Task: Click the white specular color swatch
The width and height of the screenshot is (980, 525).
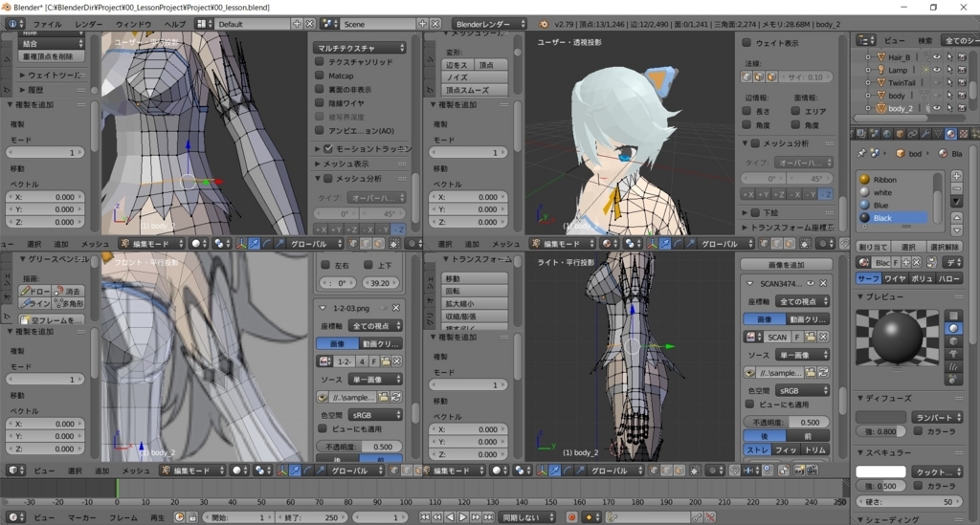Action: pos(880,471)
